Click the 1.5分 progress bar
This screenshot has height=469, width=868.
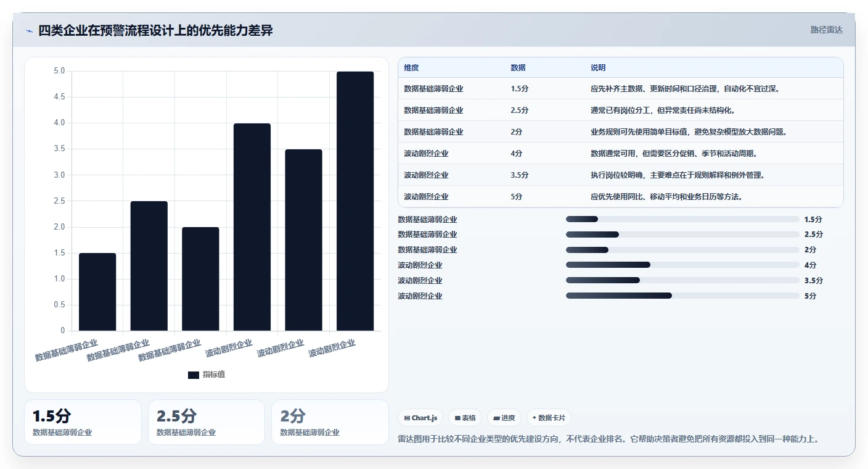[682, 219]
